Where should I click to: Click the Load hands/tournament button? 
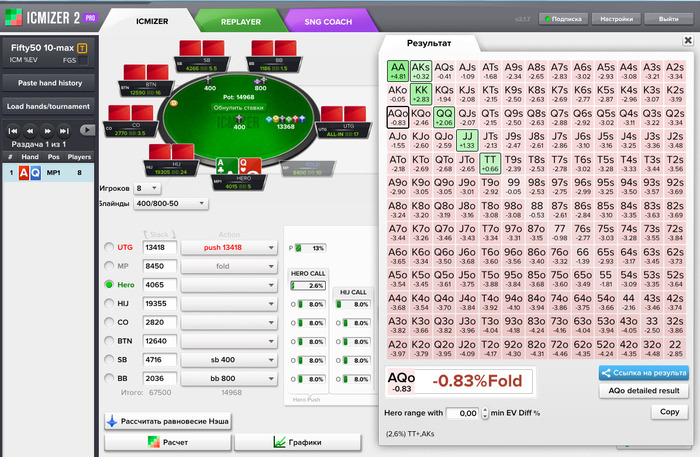pyautogui.click(x=48, y=106)
